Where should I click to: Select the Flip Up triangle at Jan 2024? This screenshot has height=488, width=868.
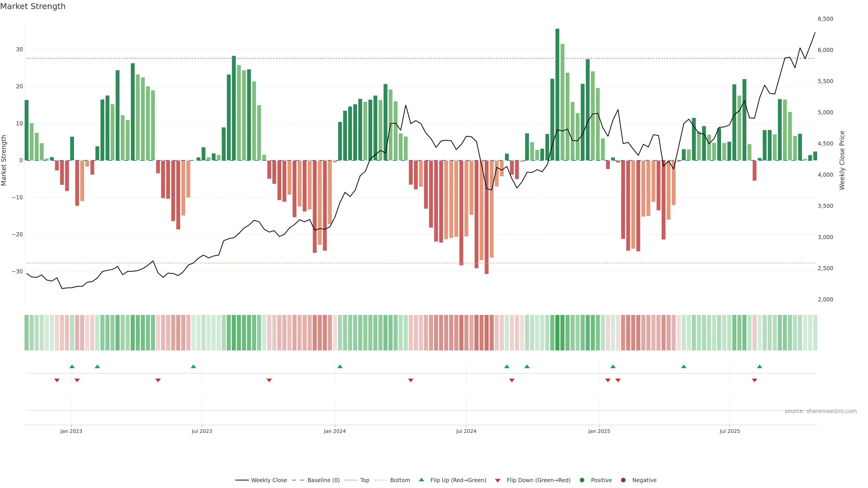click(340, 366)
